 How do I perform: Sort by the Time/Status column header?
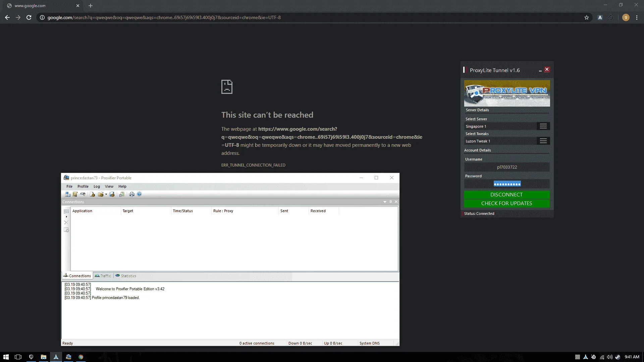191,211
